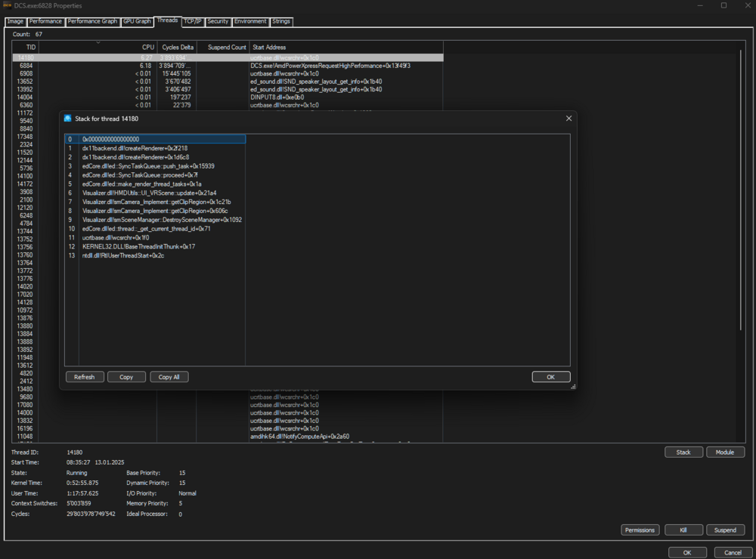Switch to the Performance Graph tab

(92, 21)
